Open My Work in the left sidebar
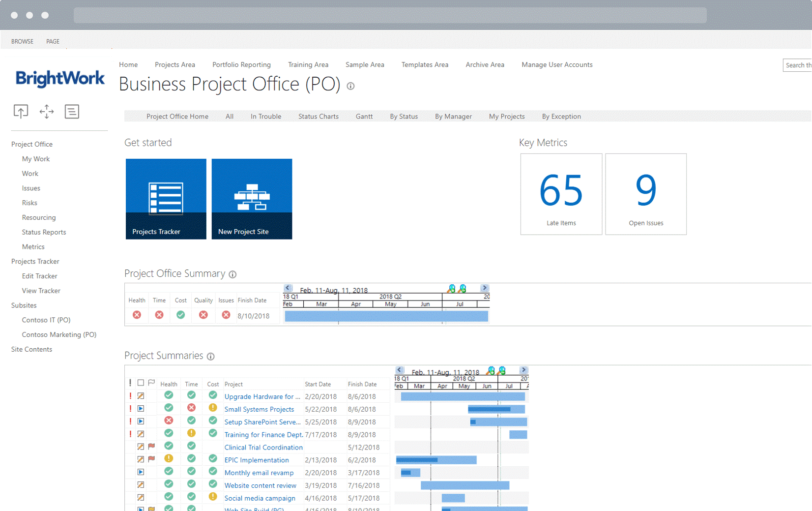Viewport: 812px width, 511px height. click(x=36, y=159)
